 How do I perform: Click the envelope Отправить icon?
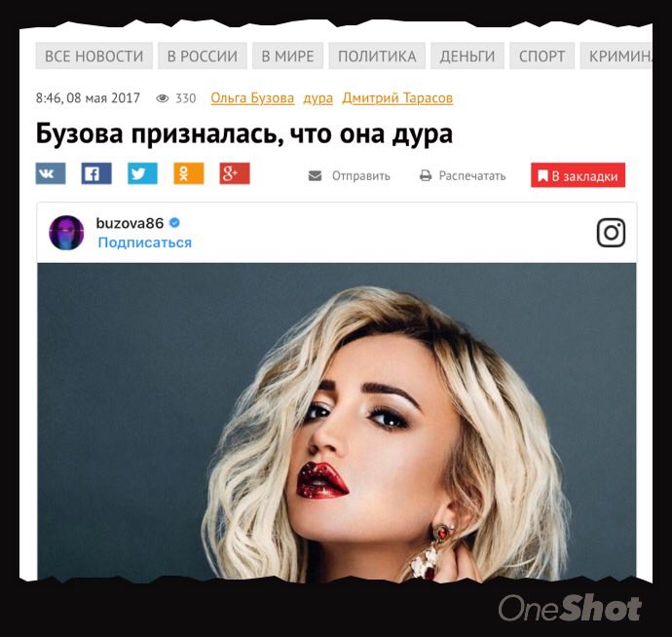(315, 175)
